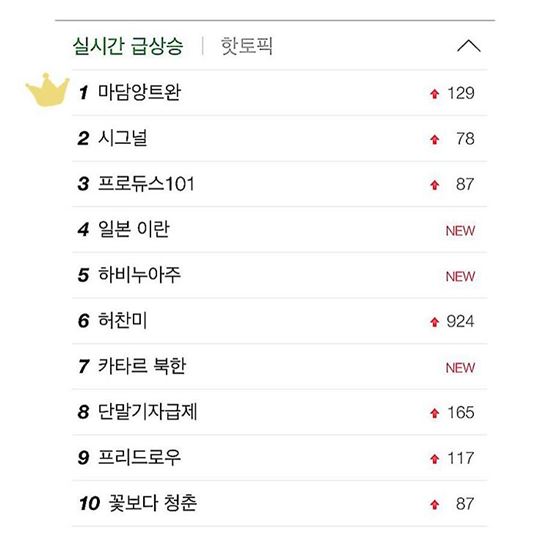Click red up arrow beside 78

[435, 139]
